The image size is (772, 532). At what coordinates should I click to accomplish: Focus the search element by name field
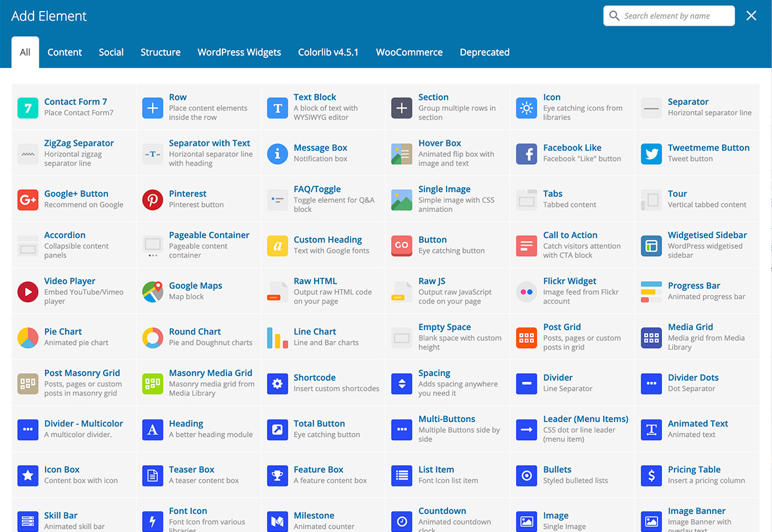click(669, 16)
